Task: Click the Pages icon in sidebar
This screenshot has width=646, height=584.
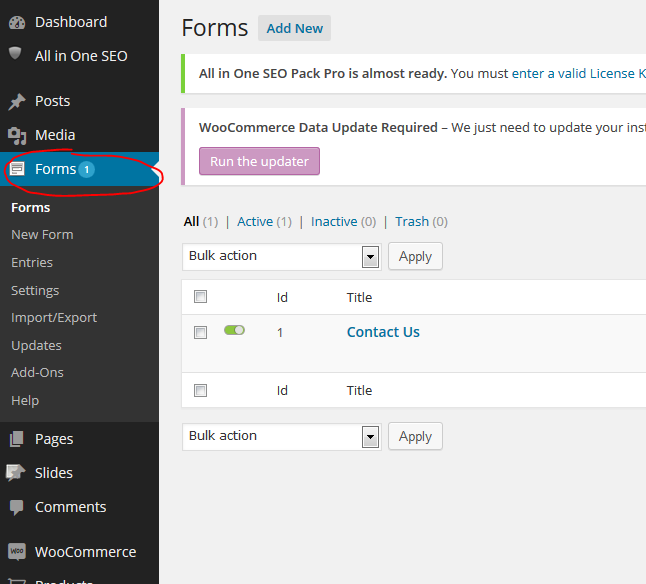Action: coord(17,439)
